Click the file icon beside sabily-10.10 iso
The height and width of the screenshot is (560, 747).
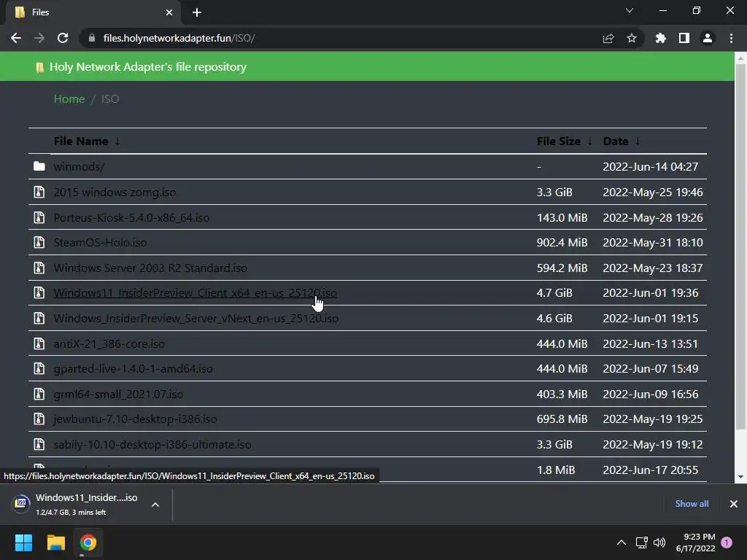[39, 445]
